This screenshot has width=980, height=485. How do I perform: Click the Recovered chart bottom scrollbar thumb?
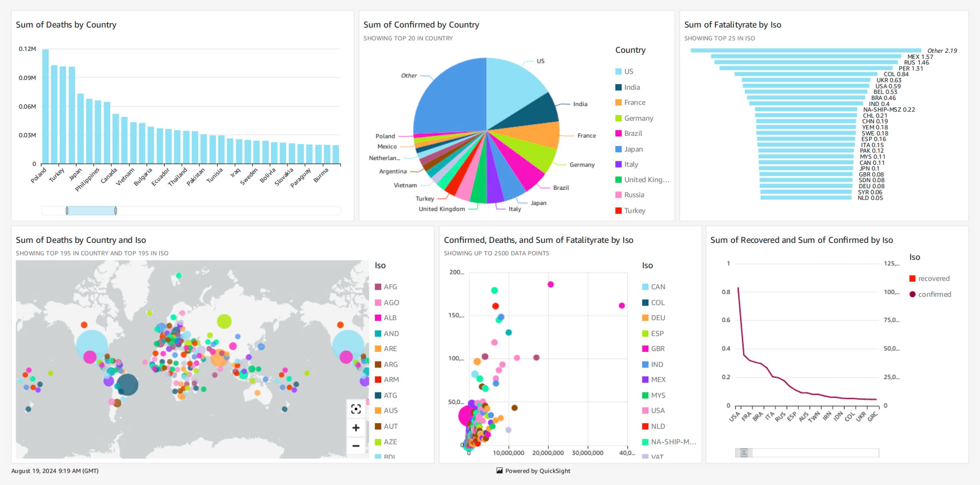pyautogui.click(x=744, y=453)
